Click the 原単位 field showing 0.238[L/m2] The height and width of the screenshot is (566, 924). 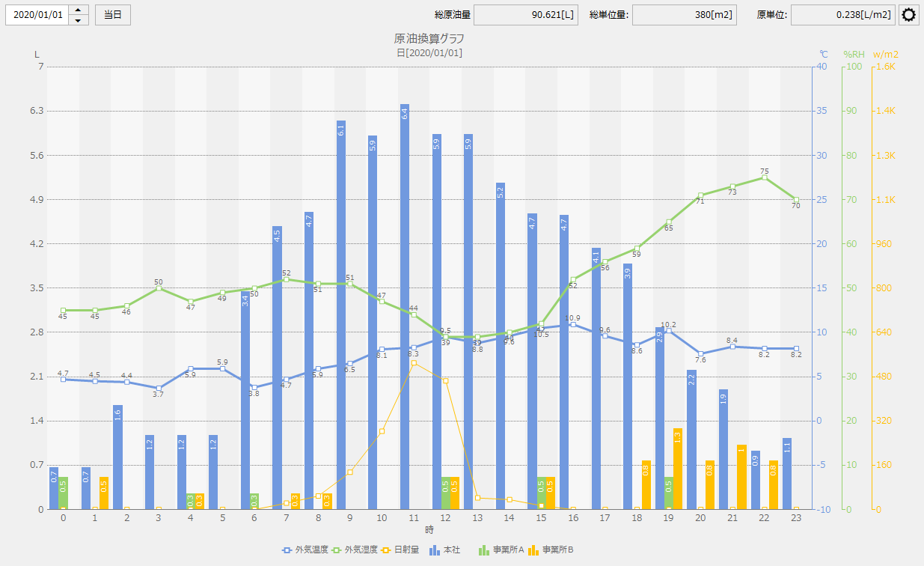pos(842,15)
